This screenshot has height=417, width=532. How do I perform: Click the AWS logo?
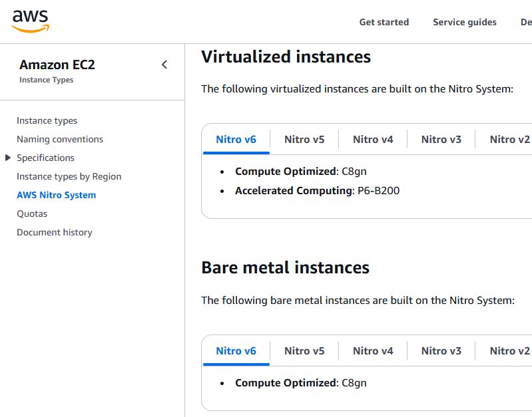click(30, 21)
